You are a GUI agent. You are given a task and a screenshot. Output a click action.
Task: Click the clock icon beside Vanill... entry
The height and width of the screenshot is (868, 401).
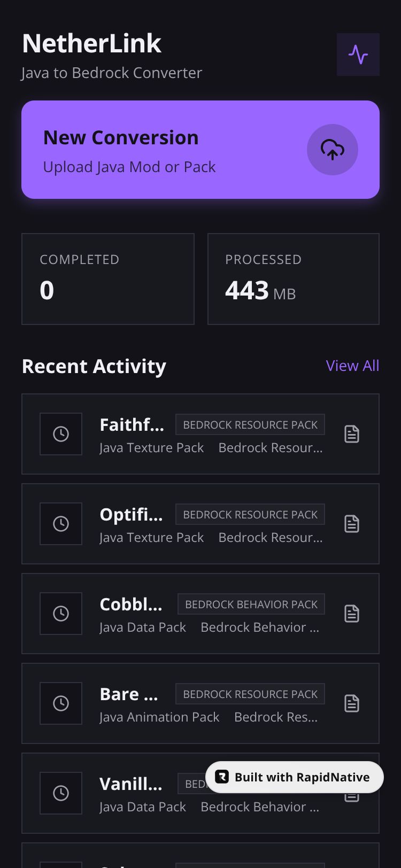click(x=61, y=793)
